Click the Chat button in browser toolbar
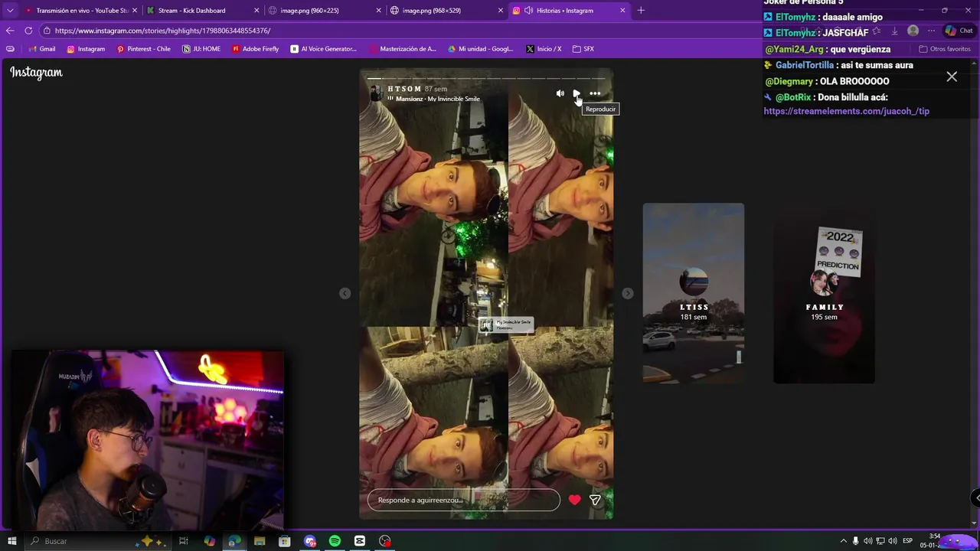The image size is (980, 551). (x=959, y=31)
